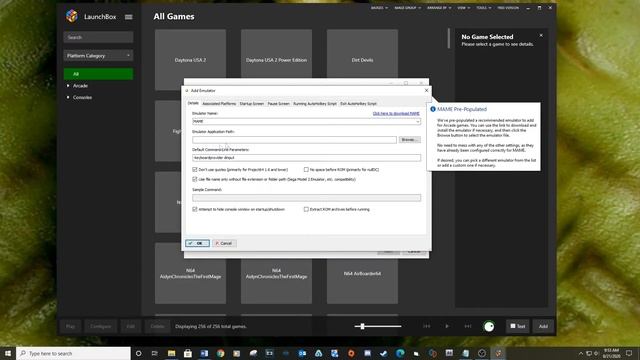
Task: Toggle Don't use quotes checkbox
Action: (195, 169)
